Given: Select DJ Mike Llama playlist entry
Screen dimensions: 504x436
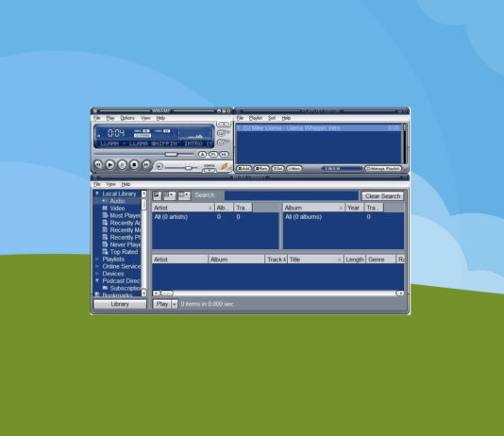Looking at the screenshot, I should pos(318,128).
